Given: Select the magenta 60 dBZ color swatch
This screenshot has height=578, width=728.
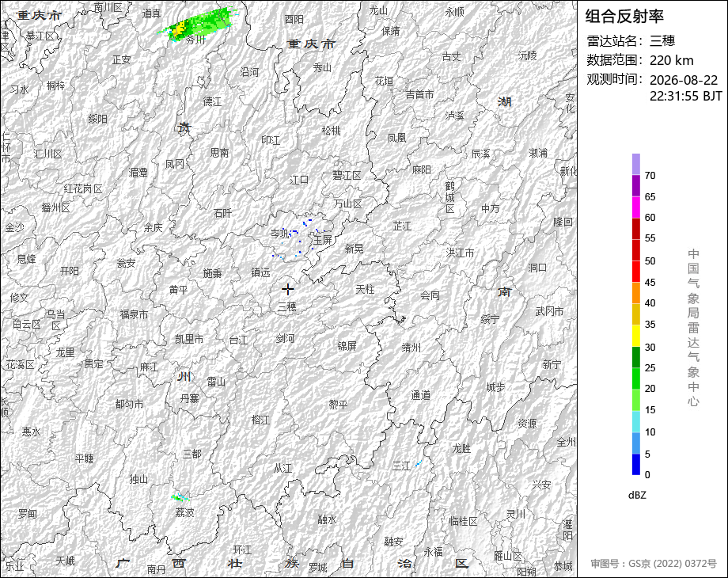Looking at the screenshot, I should pyautogui.click(x=636, y=207).
